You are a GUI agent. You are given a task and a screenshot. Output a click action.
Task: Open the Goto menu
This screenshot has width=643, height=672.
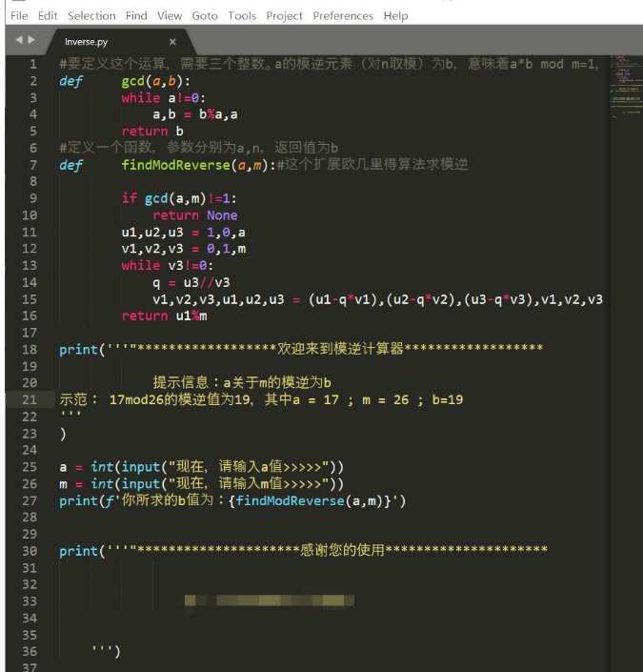[x=205, y=16]
